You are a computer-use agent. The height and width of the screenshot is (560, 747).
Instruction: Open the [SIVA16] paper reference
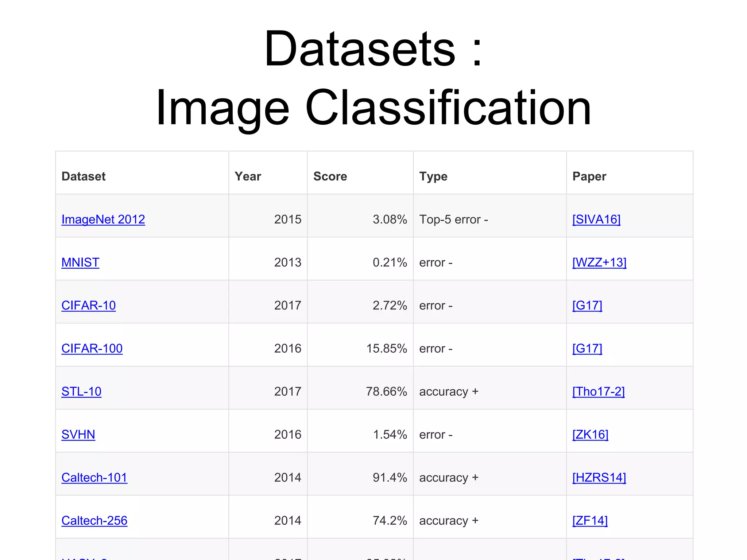click(596, 219)
